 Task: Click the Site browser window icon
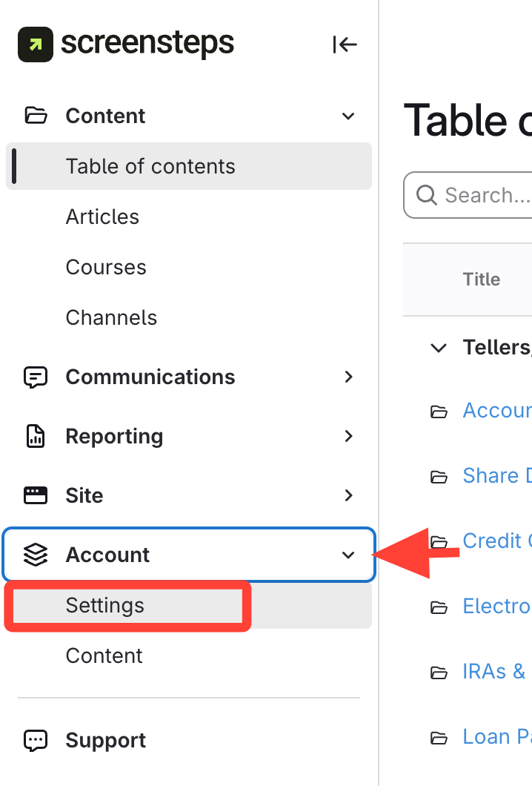(36, 495)
